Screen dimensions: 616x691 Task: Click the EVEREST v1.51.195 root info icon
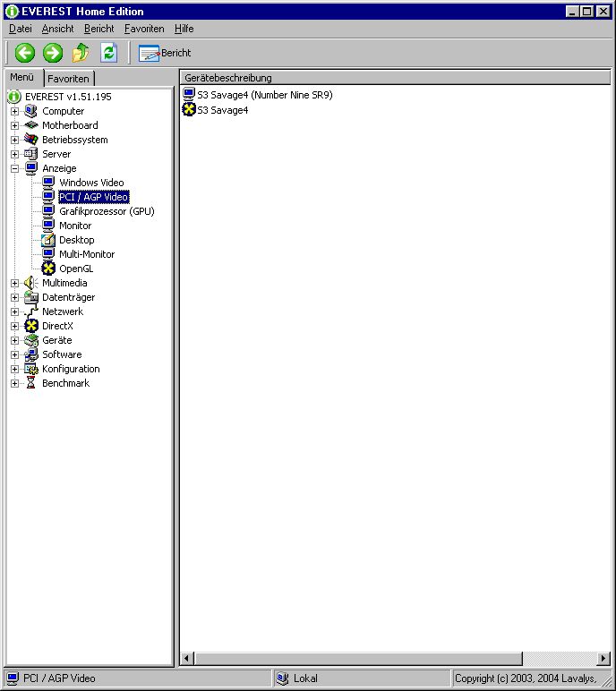tap(14, 97)
